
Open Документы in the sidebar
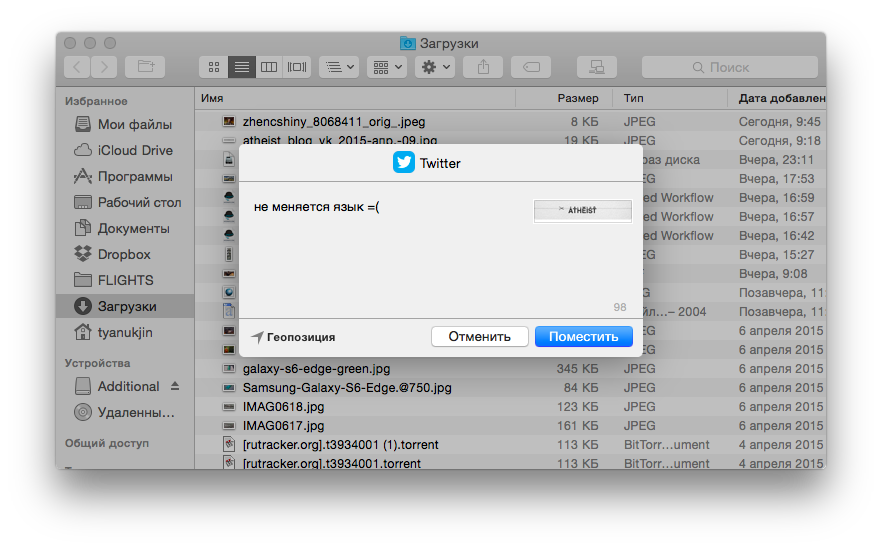click(125, 228)
